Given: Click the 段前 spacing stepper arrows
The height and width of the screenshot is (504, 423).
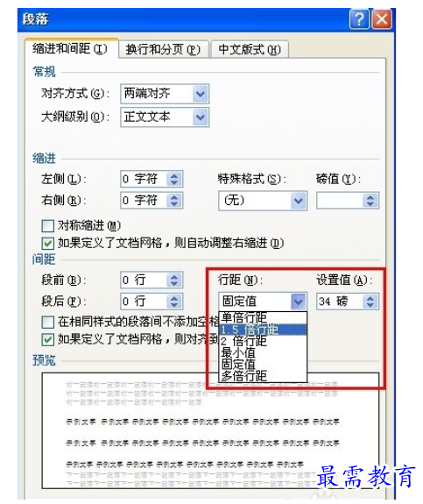Looking at the screenshot, I should coord(174,280).
